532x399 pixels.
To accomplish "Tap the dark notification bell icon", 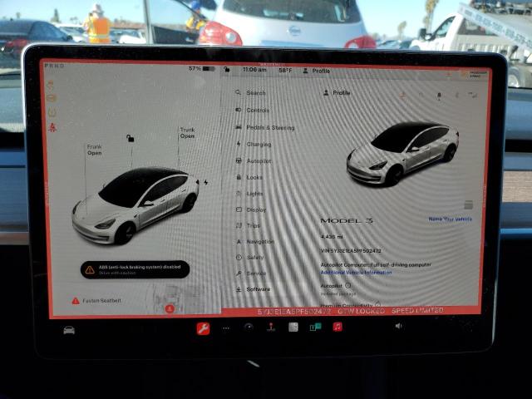I will tap(439, 96).
